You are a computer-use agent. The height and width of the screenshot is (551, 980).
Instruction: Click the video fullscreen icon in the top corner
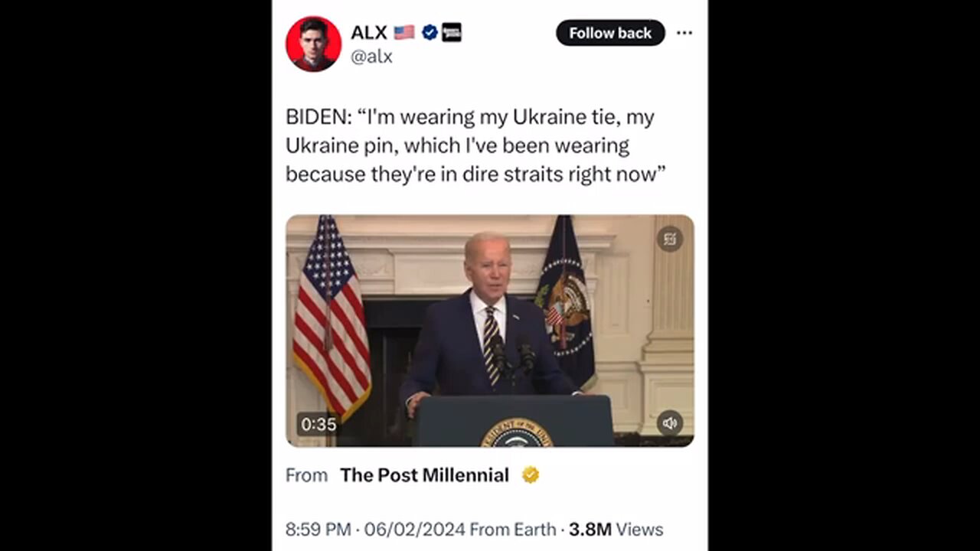coord(670,239)
